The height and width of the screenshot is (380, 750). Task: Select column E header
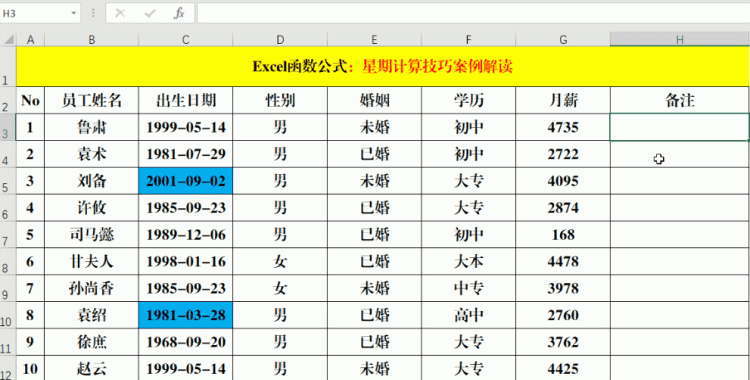pyautogui.click(x=374, y=40)
